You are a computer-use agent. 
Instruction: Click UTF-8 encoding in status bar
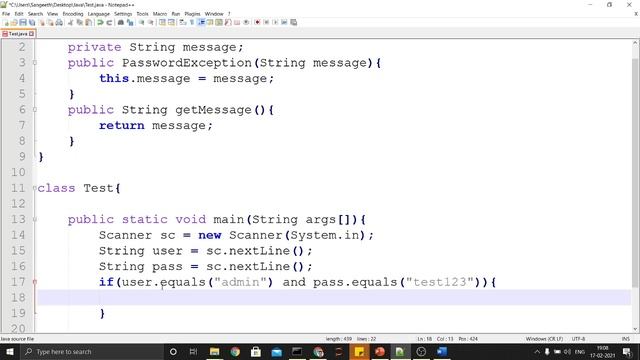click(578, 339)
